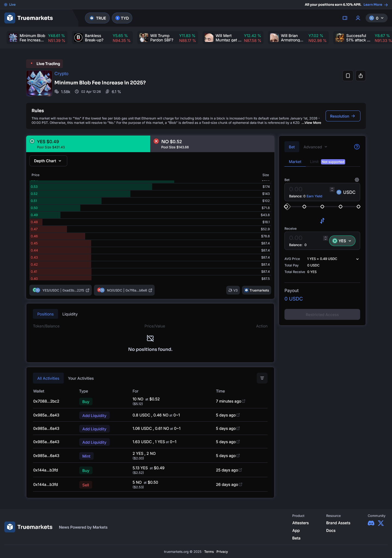Set bet slider to the 75% marker
The height and width of the screenshot is (558, 392).
341,207
